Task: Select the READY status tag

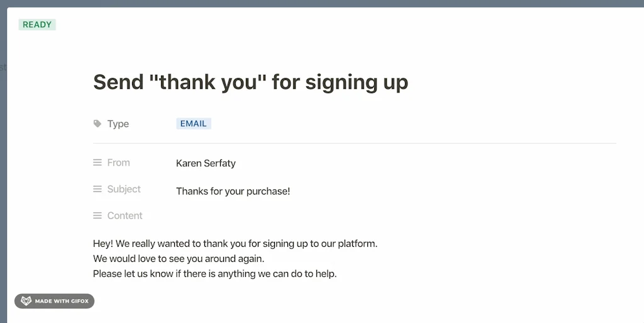Action: pyautogui.click(x=37, y=25)
